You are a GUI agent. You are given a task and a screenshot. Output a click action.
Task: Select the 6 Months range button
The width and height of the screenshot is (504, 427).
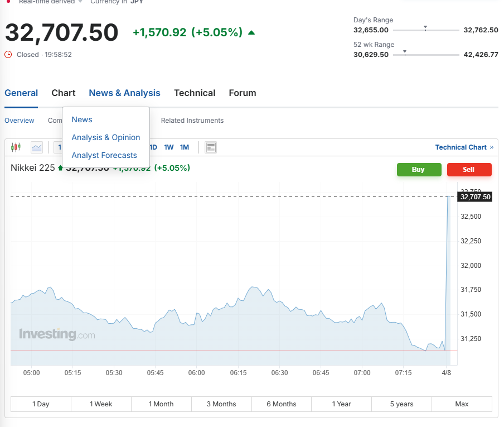pos(282,404)
